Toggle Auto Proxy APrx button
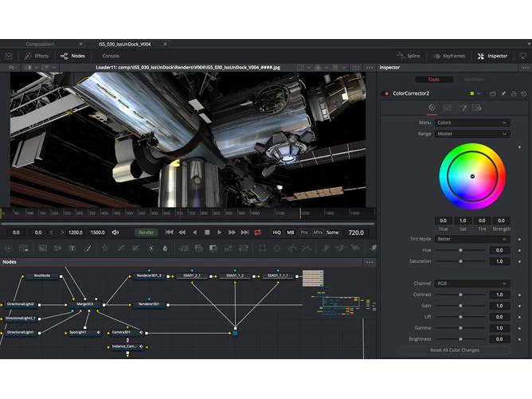Screen dimensions: 532x399 [x=318, y=233]
